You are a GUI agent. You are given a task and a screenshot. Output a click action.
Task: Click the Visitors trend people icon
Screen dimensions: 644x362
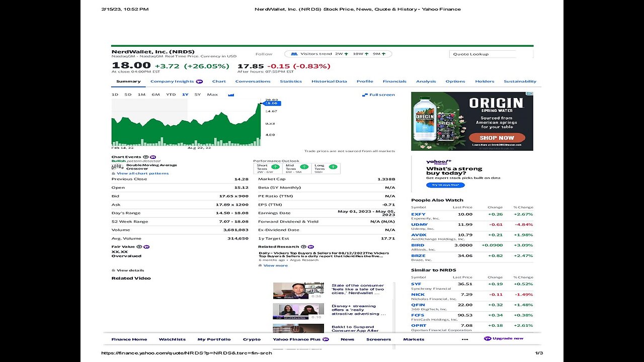[x=295, y=54]
